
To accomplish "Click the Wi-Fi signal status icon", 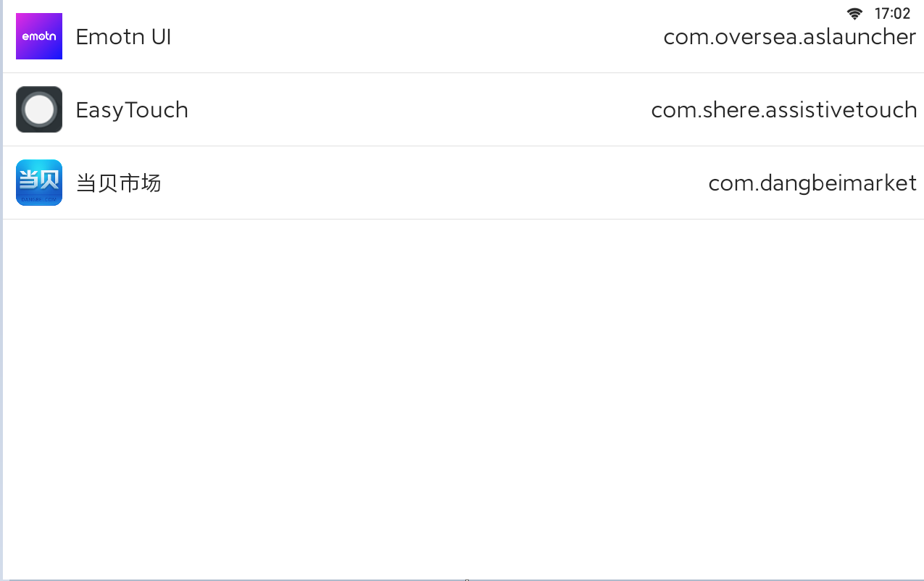I will [855, 14].
